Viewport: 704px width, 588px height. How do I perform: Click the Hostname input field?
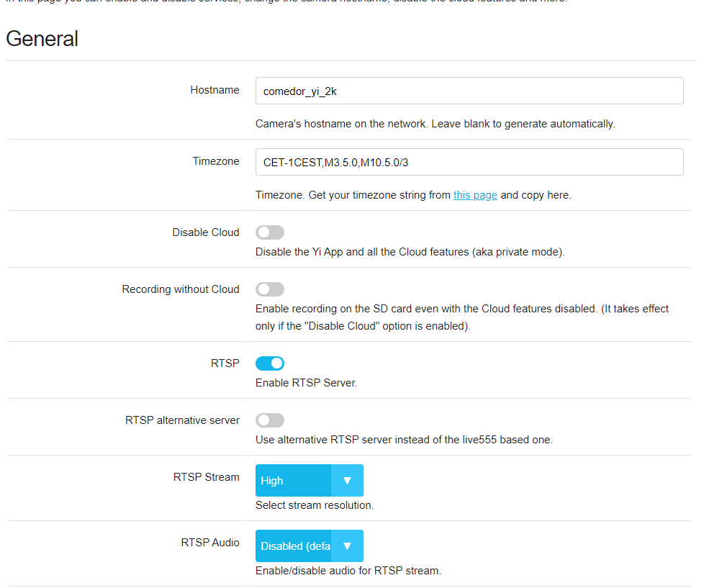(x=469, y=91)
